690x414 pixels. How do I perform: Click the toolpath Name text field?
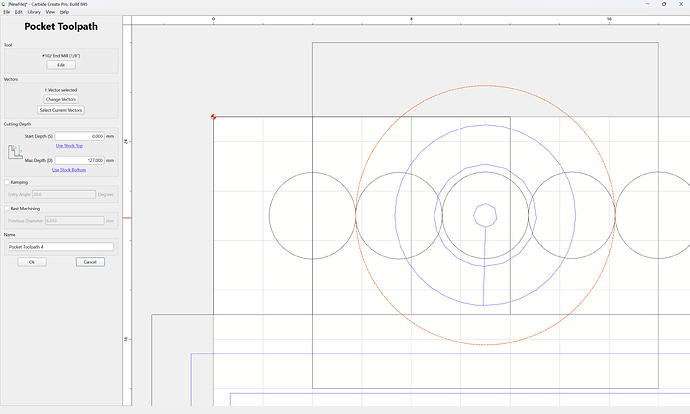pyautogui.click(x=61, y=247)
